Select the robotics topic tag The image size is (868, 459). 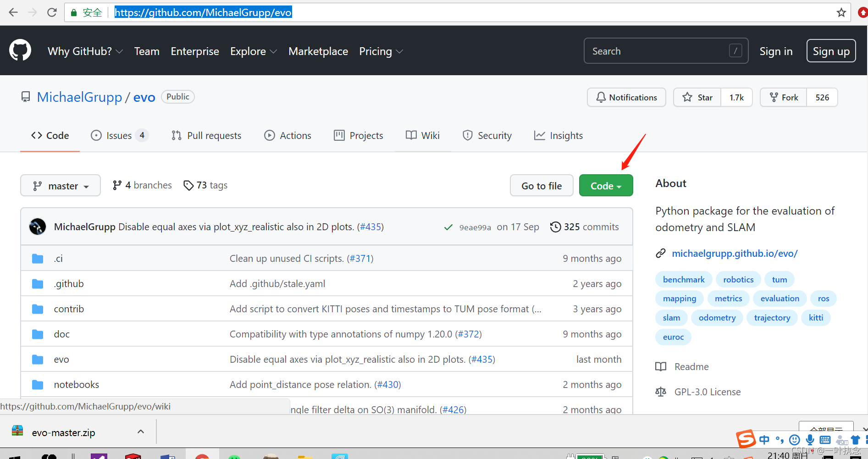click(738, 280)
